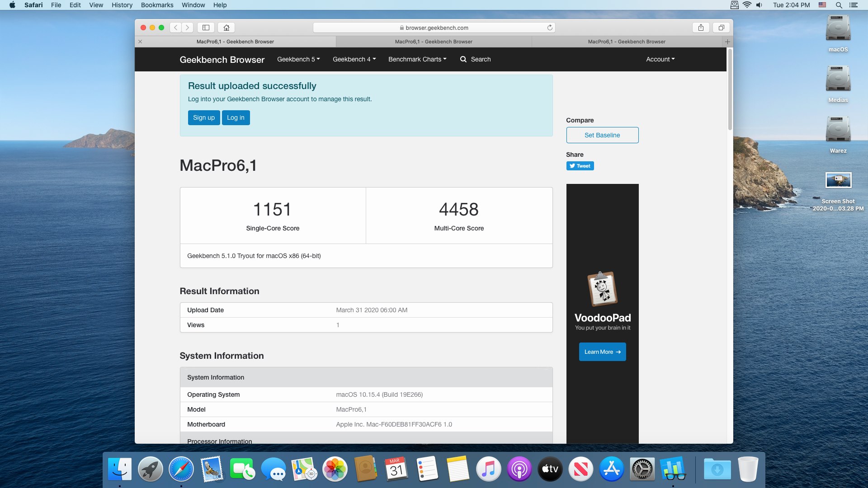The width and height of the screenshot is (868, 488).
Task: Open Launchpad rocket in the dock
Action: pyautogui.click(x=151, y=469)
